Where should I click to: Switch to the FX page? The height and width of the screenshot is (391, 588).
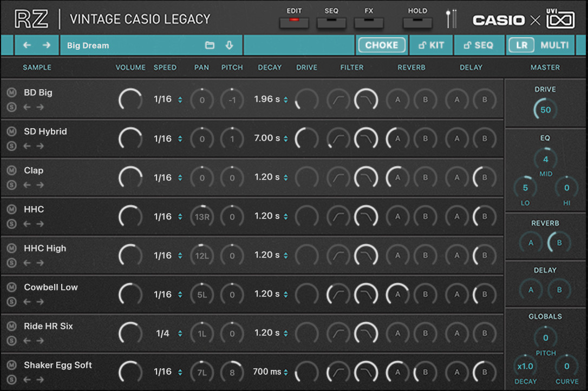369,23
